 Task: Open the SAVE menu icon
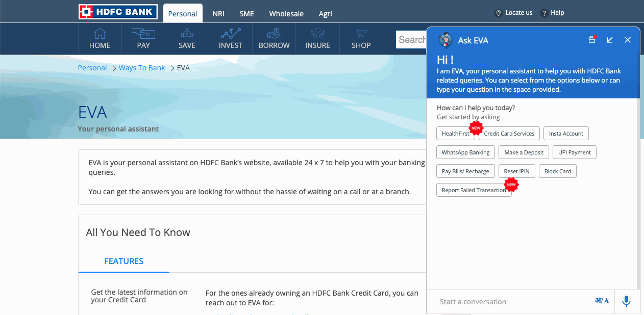[x=187, y=34]
